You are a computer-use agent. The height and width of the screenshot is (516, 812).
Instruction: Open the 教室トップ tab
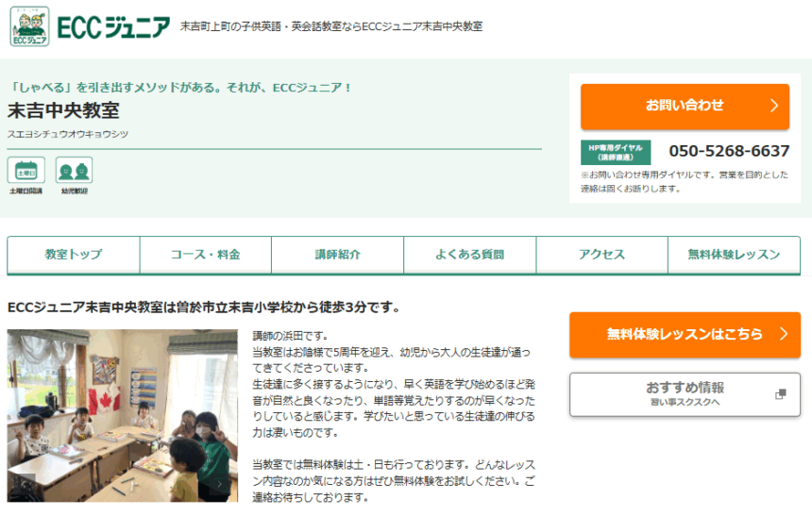click(74, 255)
